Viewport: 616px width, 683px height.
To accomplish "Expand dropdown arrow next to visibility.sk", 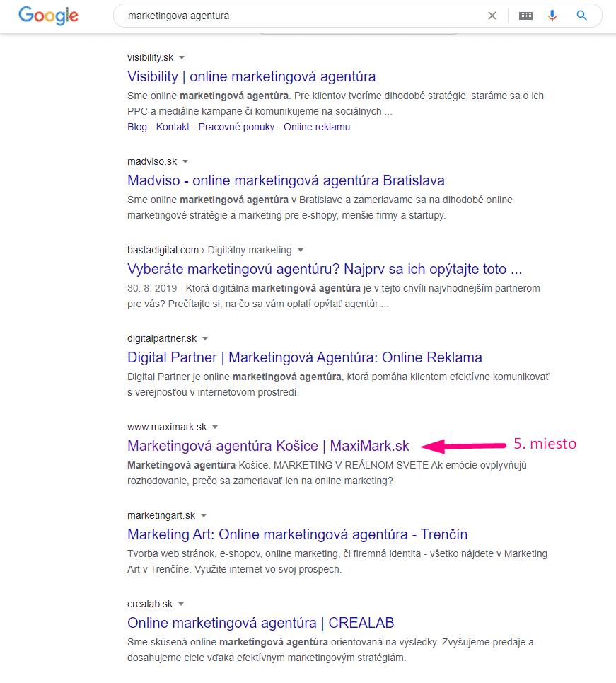I will pyautogui.click(x=182, y=57).
